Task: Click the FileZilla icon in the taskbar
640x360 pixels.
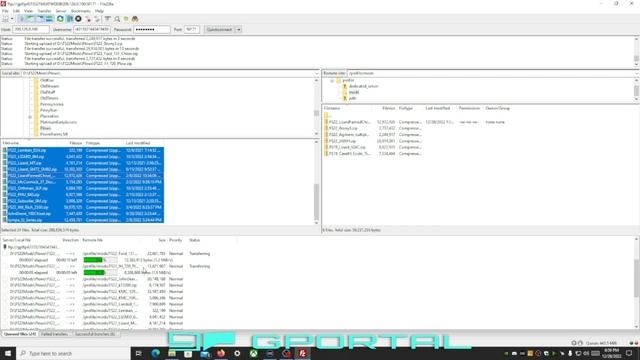Action: click(x=302, y=353)
